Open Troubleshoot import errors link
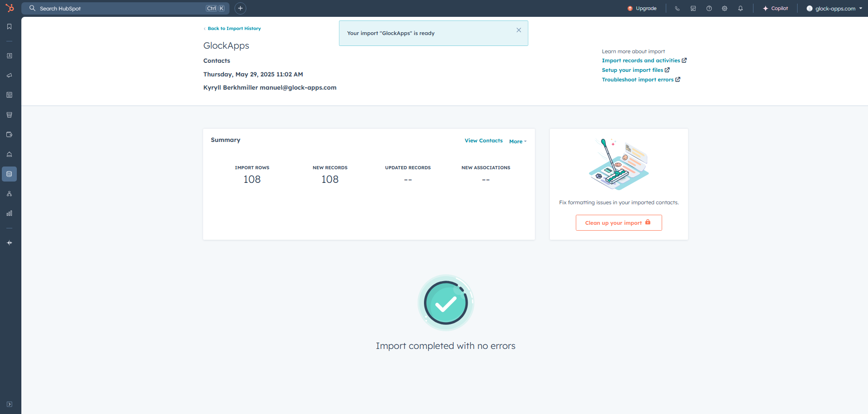The image size is (868, 414). (641, 80)
